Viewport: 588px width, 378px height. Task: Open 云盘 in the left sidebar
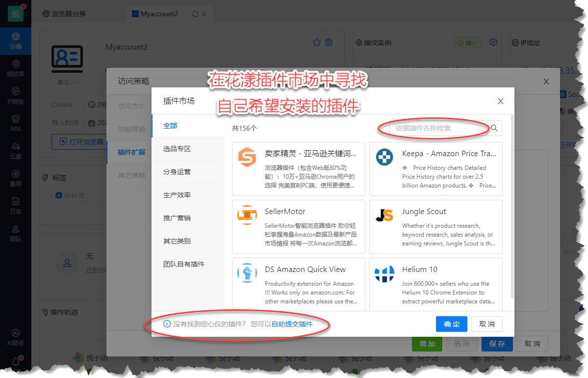15,151
